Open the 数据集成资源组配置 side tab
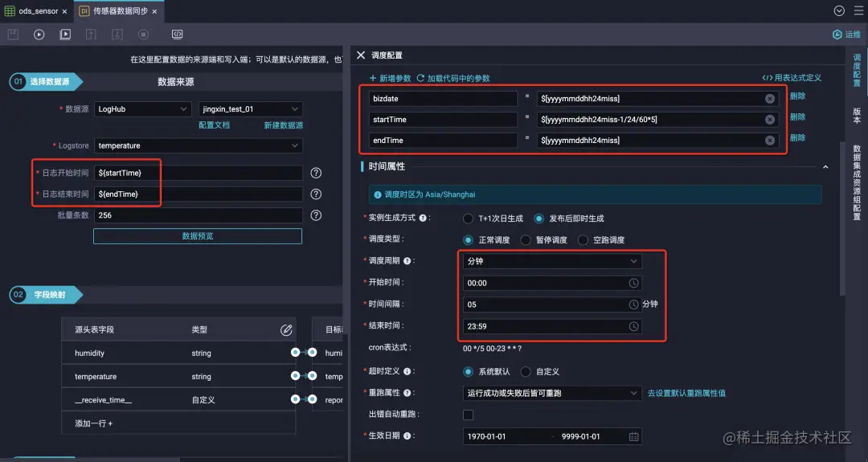Screen dimensions: 868x462 pyautogui.click(x=857, y=182)
